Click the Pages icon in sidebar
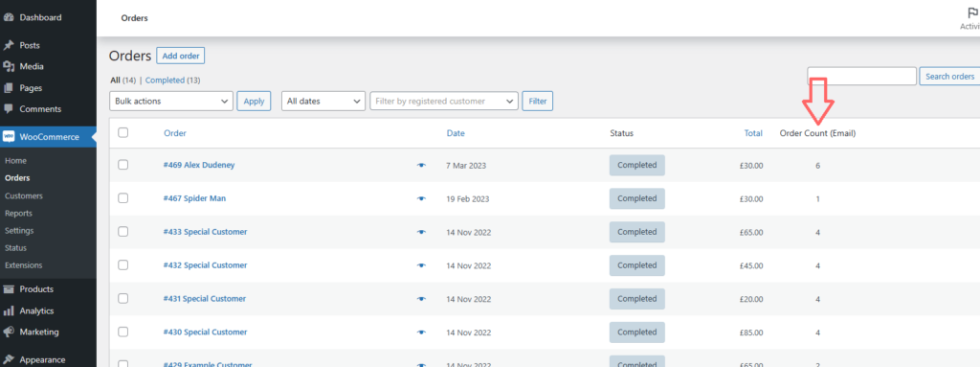980x367 pixels. [9, 88]
